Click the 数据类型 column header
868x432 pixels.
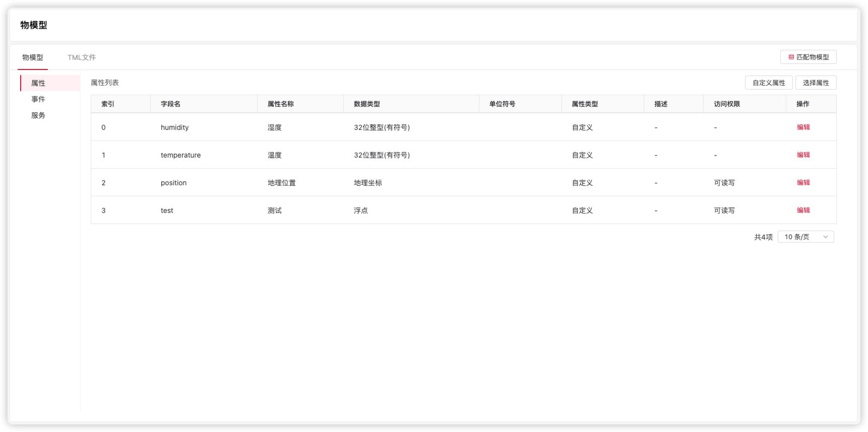click(x=366, y=104)
